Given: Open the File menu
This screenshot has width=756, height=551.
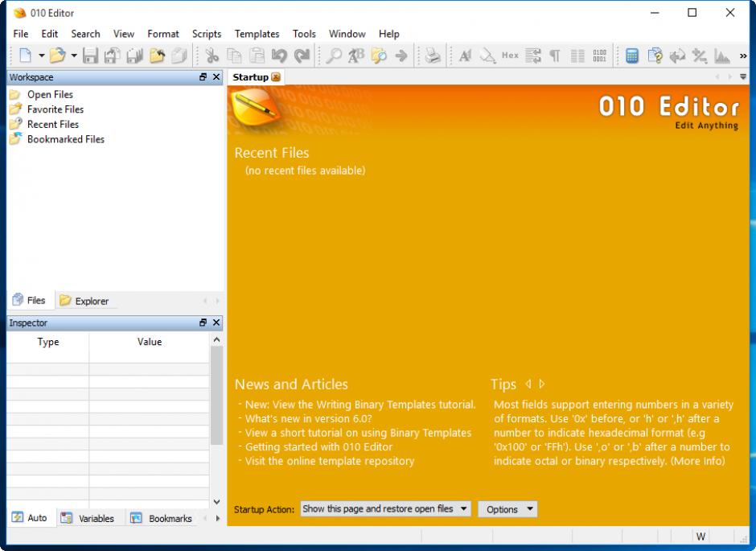Looking at the screenshot, I should [21, 34].
